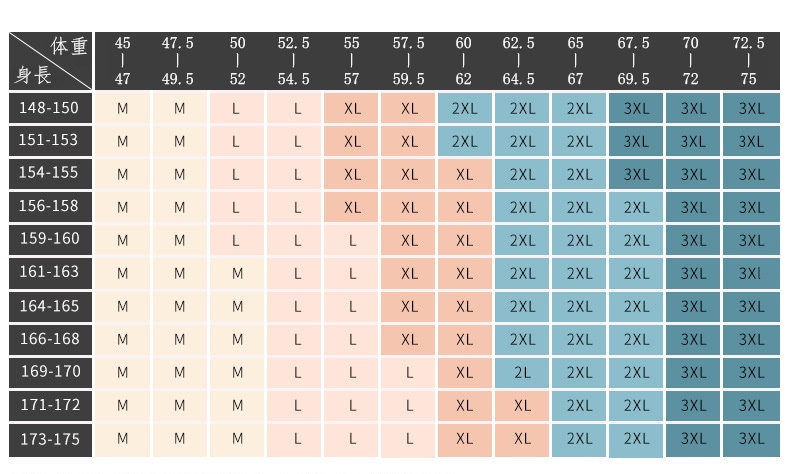Click the 173-175 height row label
Viewport: 790px width, 474px height.
click(49, 439)
